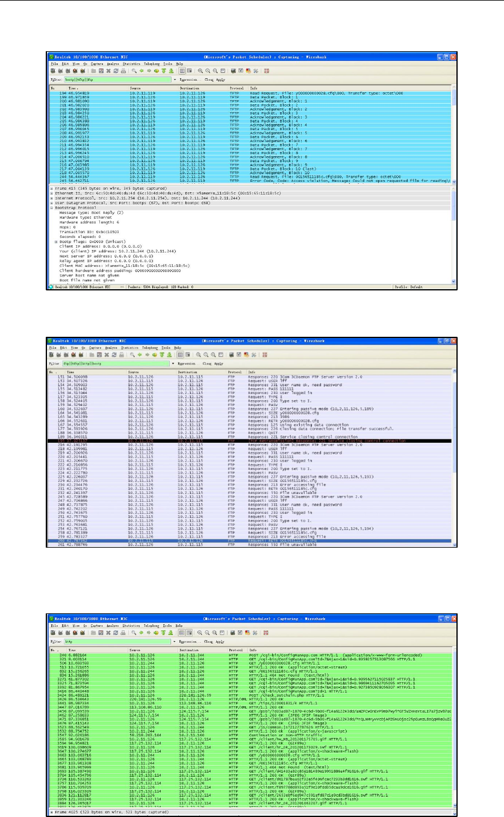Click Help icon at end of top window toolbar
The image size is (504, 817).
click(x=267, y=71)
